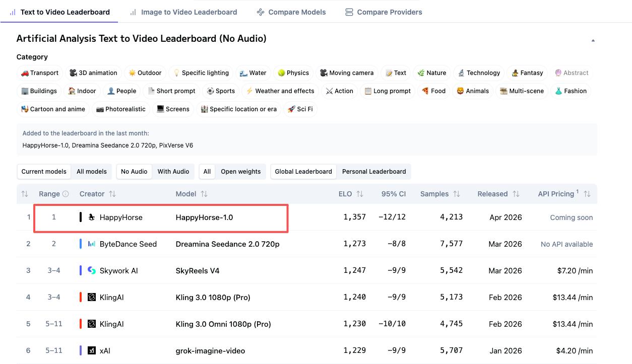Click the Skywork AI creator logo
Image resolution: width=632 pixels, height=364 pixels.
coord(92,270)
